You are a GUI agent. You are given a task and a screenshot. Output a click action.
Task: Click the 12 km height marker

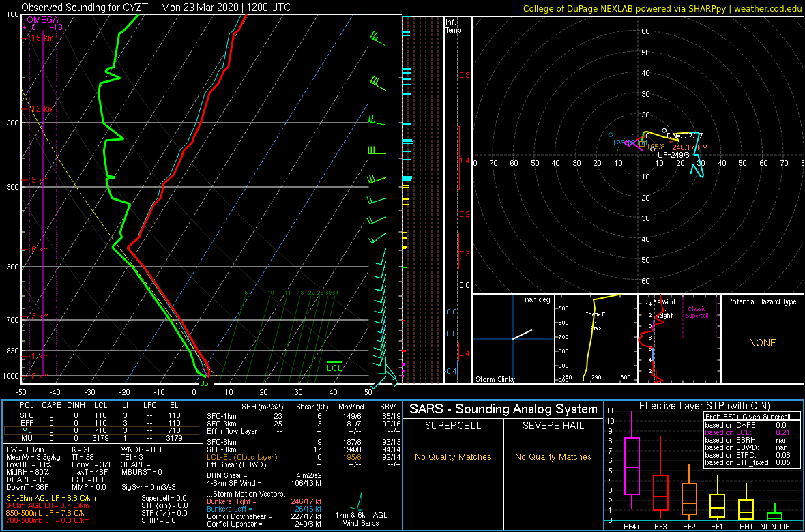[41, 109]
